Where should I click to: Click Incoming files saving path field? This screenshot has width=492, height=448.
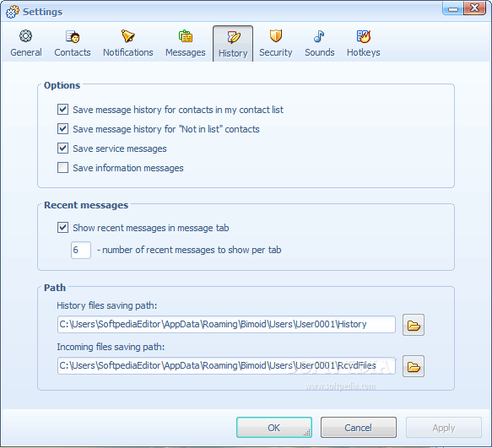[226, 366]
